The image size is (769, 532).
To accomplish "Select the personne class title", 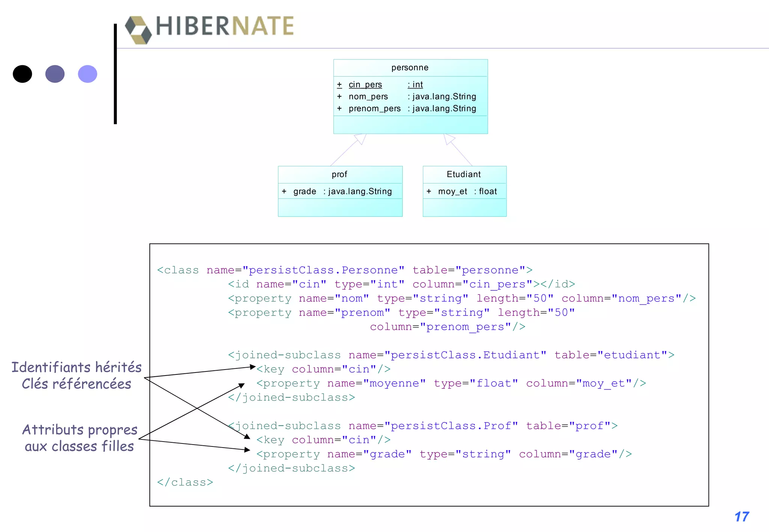I will pos(410,68).
